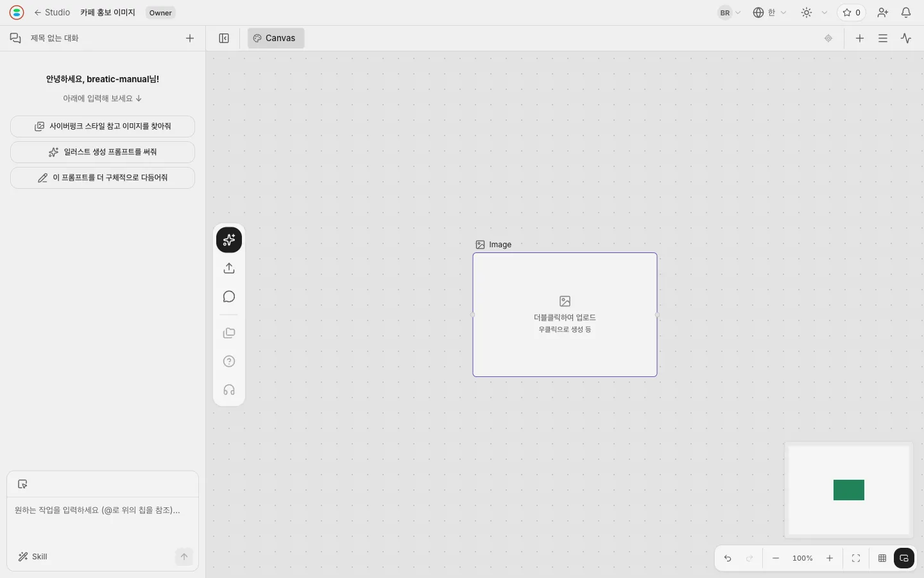Open the assets folder tool
Image resolution: width=924 pixels, height=578 pixels.
click(x=229, y=333)
